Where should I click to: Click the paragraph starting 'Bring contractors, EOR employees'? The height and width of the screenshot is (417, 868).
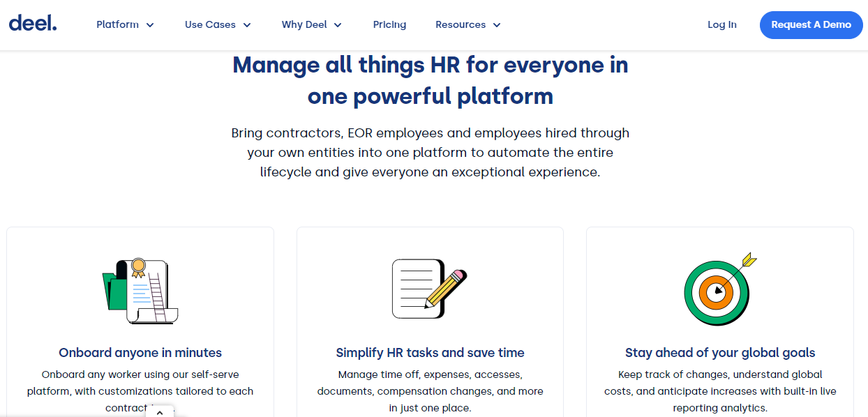point(430,152)
